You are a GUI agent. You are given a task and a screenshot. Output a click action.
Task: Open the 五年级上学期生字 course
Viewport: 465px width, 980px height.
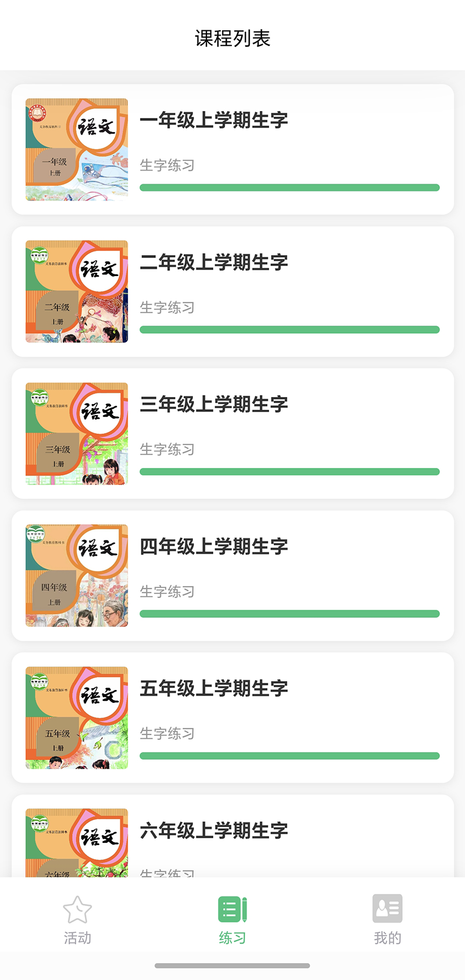click(214, 689)
